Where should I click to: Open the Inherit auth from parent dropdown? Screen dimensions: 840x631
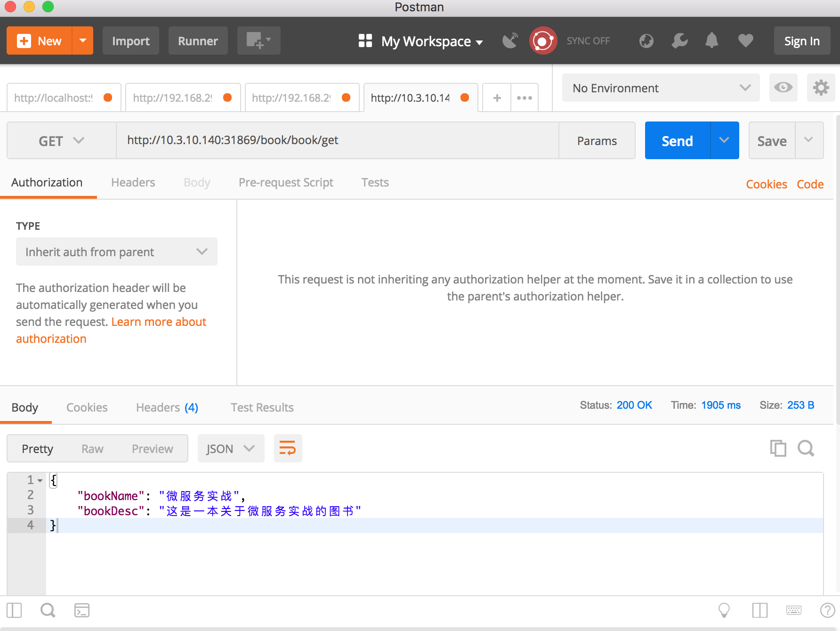point(117,251)
